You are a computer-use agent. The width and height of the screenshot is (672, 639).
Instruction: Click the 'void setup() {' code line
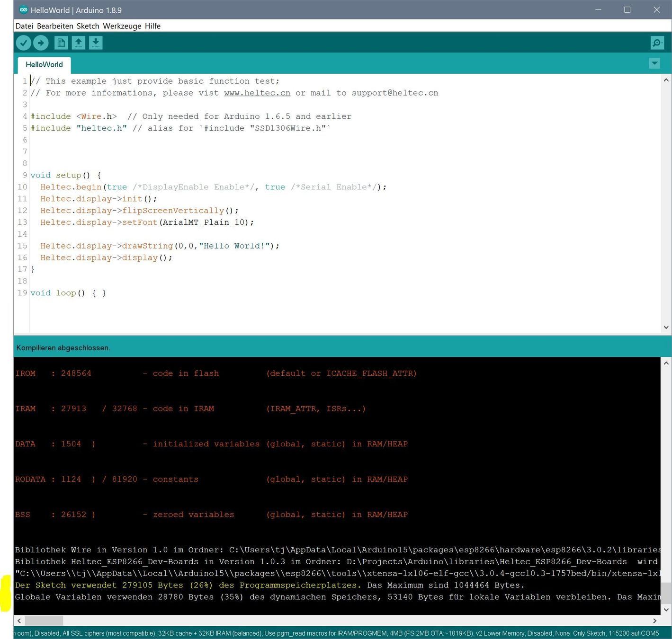(x=66, y=176)
